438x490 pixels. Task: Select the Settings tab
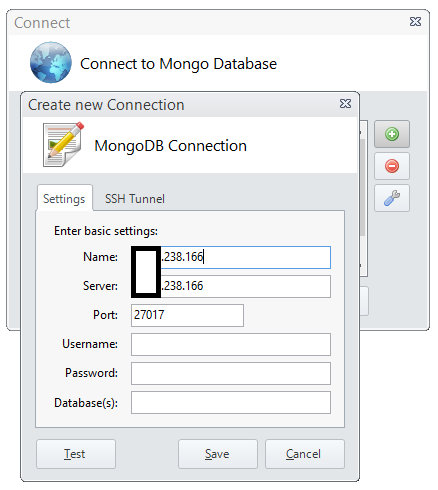[x=64, y=199]
